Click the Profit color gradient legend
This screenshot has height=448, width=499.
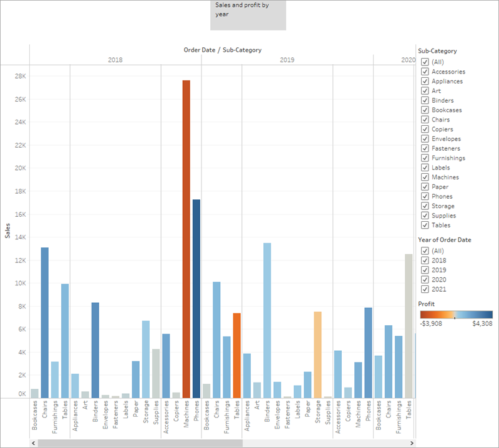pyautogui.click(x=455, y=314)
